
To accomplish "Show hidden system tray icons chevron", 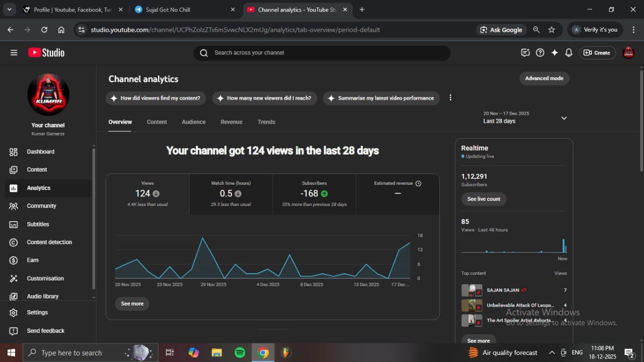I will [552, 352].
